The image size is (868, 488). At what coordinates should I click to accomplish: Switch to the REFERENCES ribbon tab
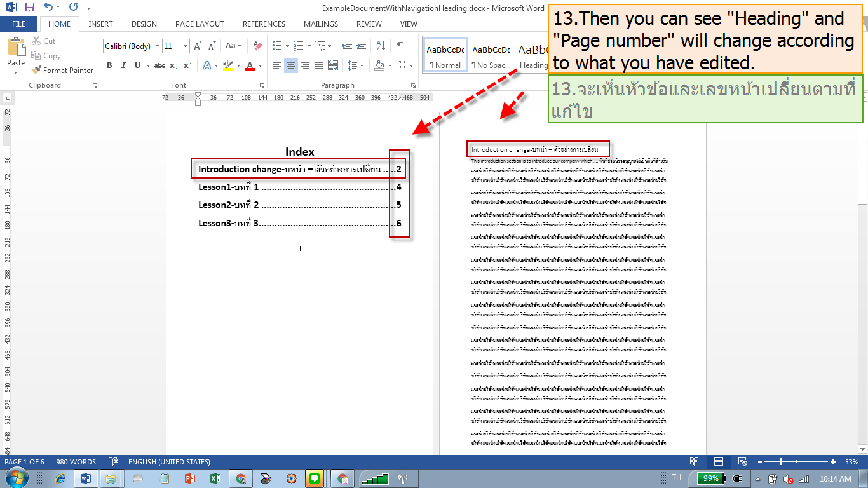click(x=263, y=24)
